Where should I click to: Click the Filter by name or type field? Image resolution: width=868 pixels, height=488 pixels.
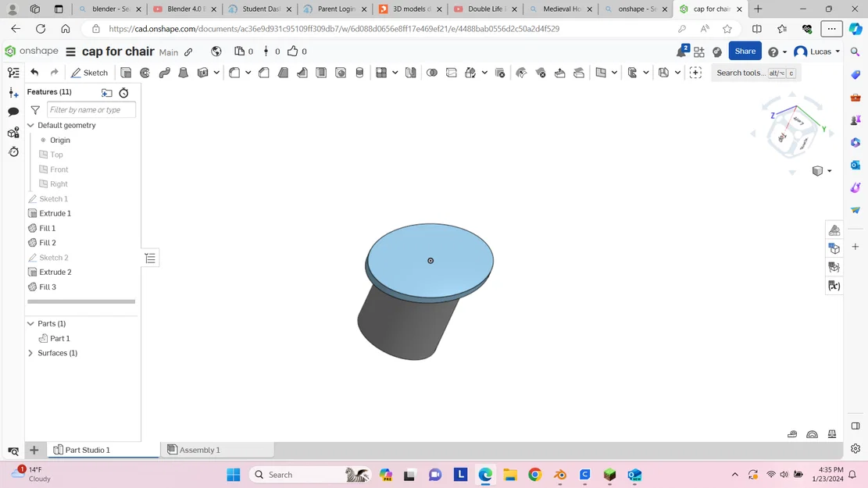(91, 109)
